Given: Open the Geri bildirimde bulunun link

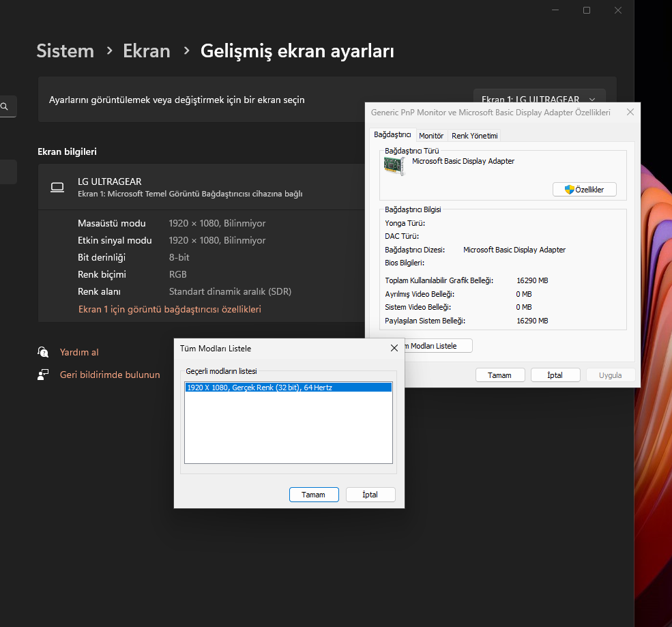Looking at the screenshot, I should [x=110, y=375].
